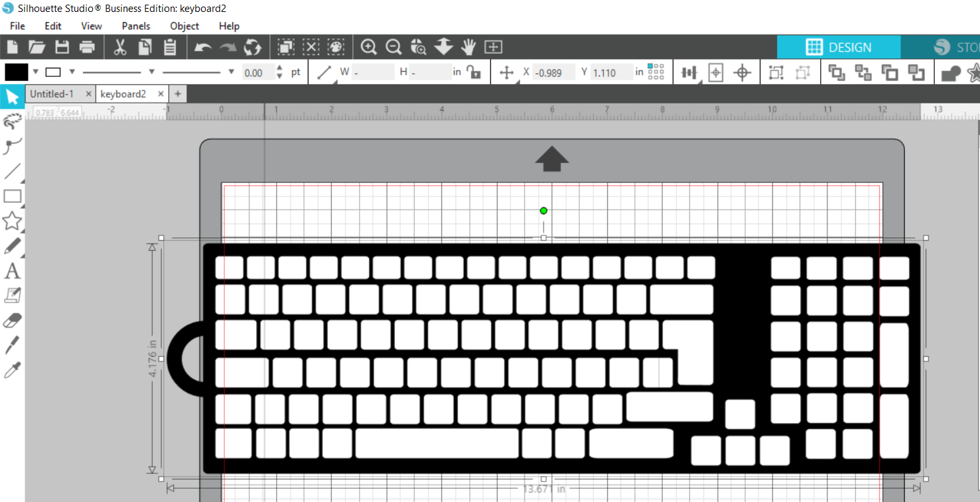Screen dimensions: 980x502
Task: Open the Object menu
Action: [x=184, y=26]
